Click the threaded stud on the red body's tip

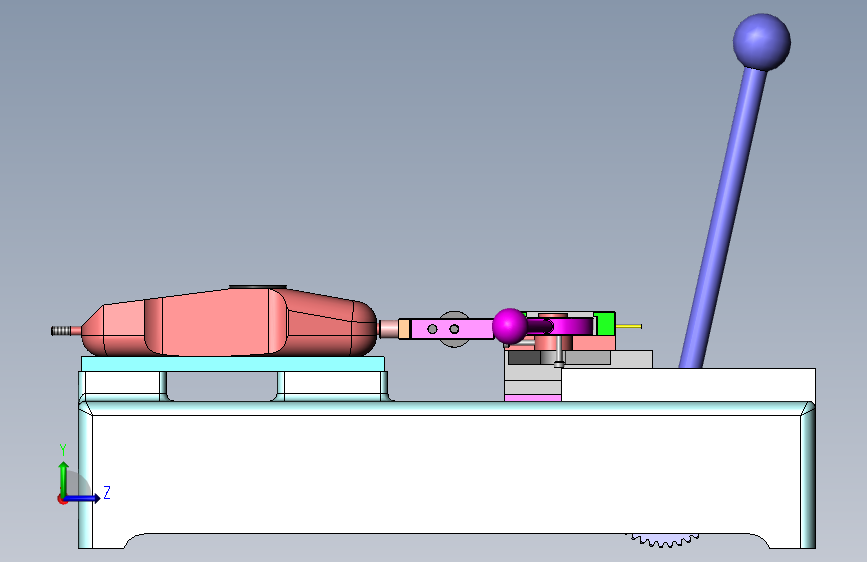coord(61,331)
